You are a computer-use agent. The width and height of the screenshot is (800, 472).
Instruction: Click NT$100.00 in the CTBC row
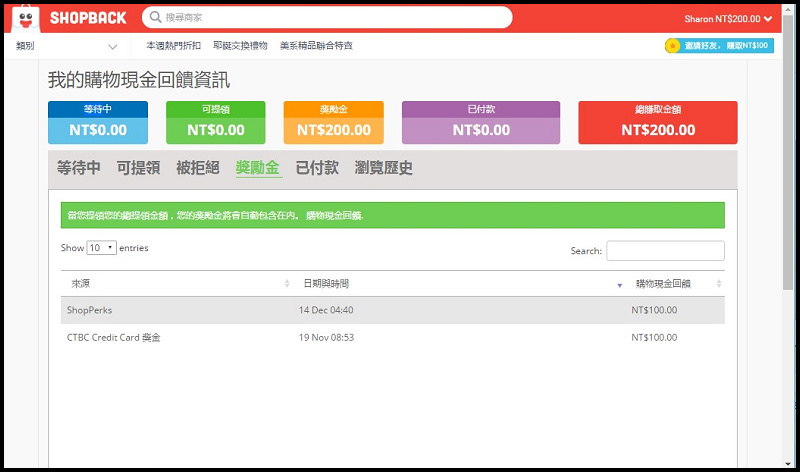coord(654,337)
